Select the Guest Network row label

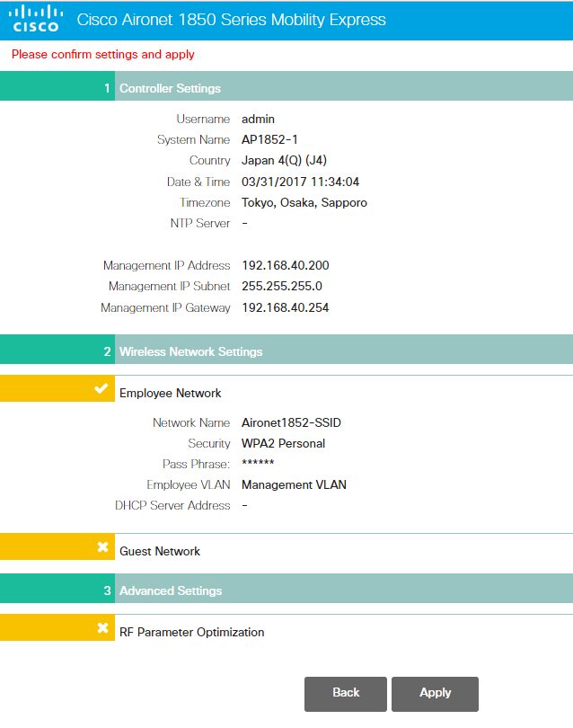pyautogui.click(x=160, y=551)
